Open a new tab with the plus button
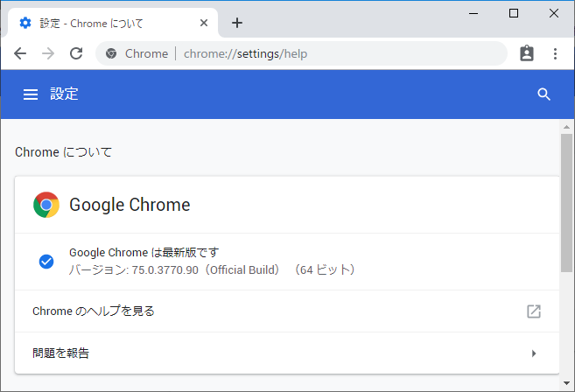Image resolution: width=575 pixels, height=392 pixels. pos(237,23)
